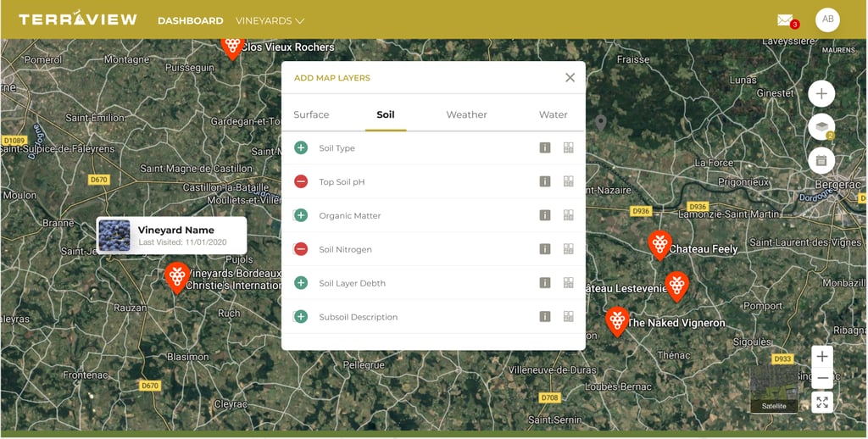Switch map to Satellite thumbnail
This screenshot has width=868, height=439.
[x=774, y=389]
